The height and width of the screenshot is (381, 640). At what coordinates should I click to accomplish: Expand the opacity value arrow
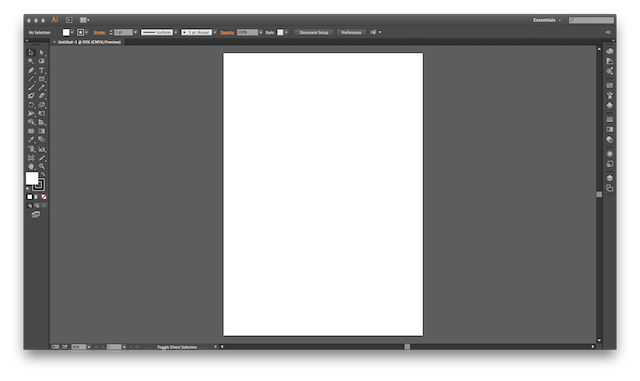pos(261,32)
